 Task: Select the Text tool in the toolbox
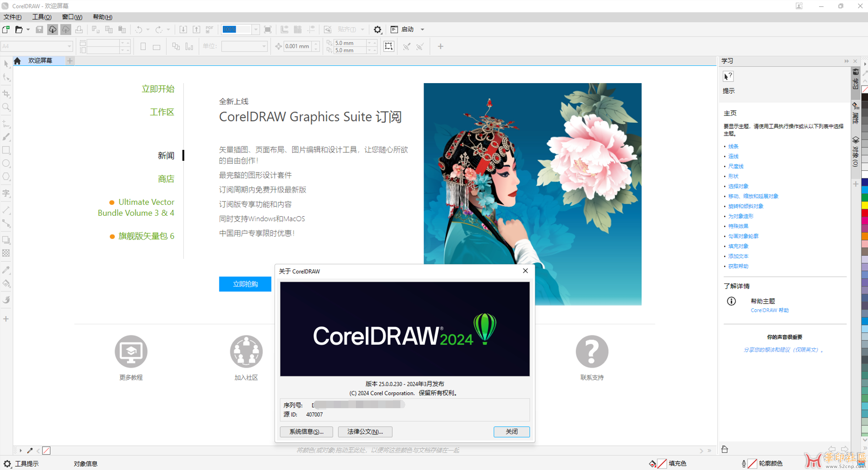point(6,193)
